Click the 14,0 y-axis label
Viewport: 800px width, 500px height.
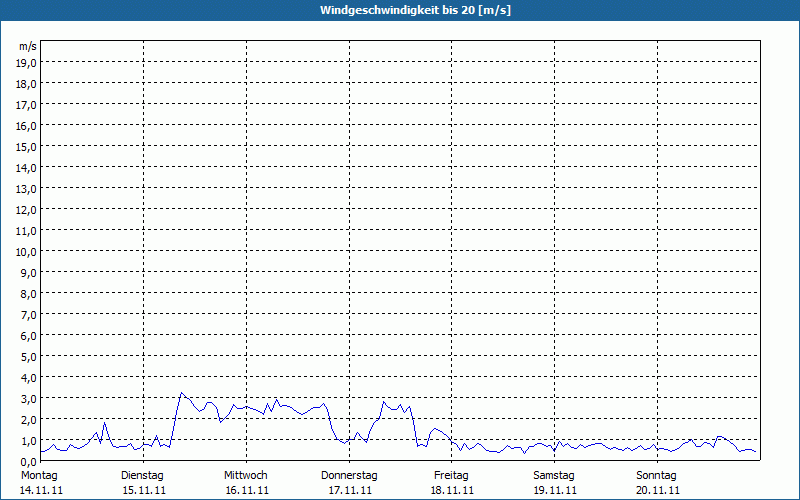pos(26,168)
